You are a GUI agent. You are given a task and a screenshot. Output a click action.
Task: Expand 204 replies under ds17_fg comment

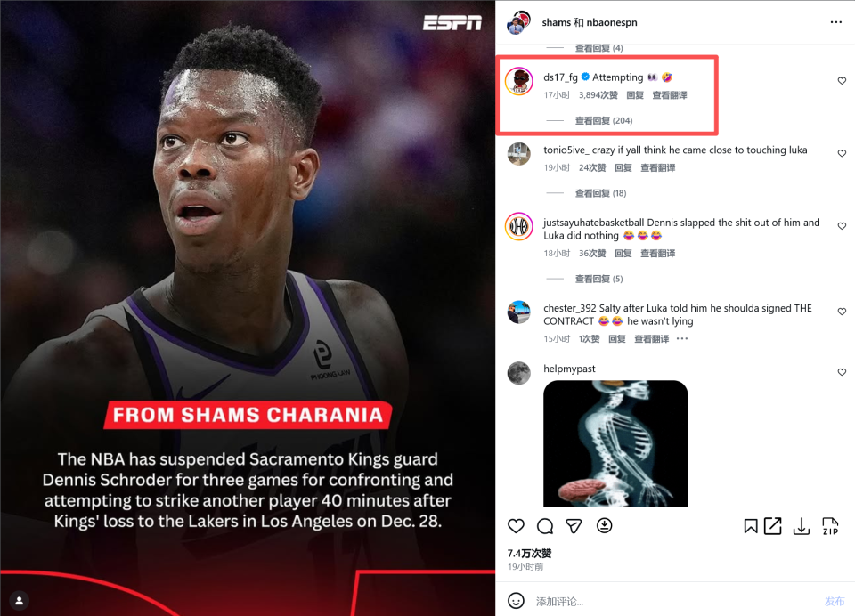tap(604, 120)
